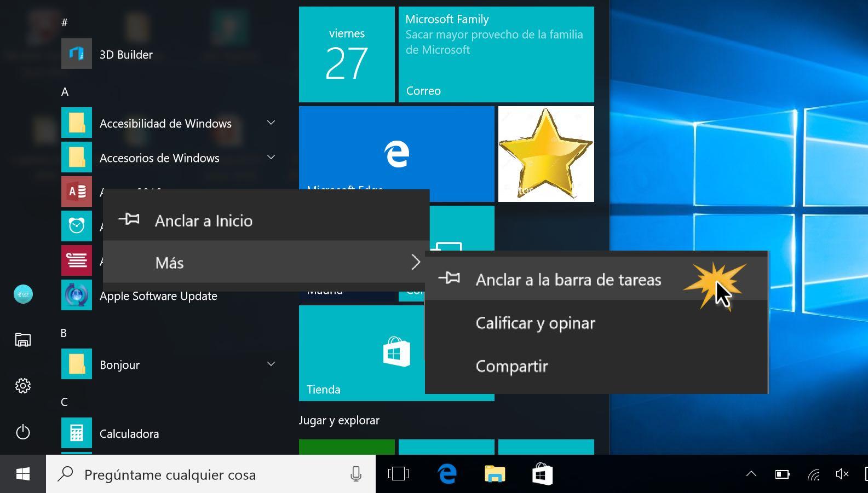The height and width of the screenshot is (493, 868).
Task: Click the # section header
Action: 65,22
